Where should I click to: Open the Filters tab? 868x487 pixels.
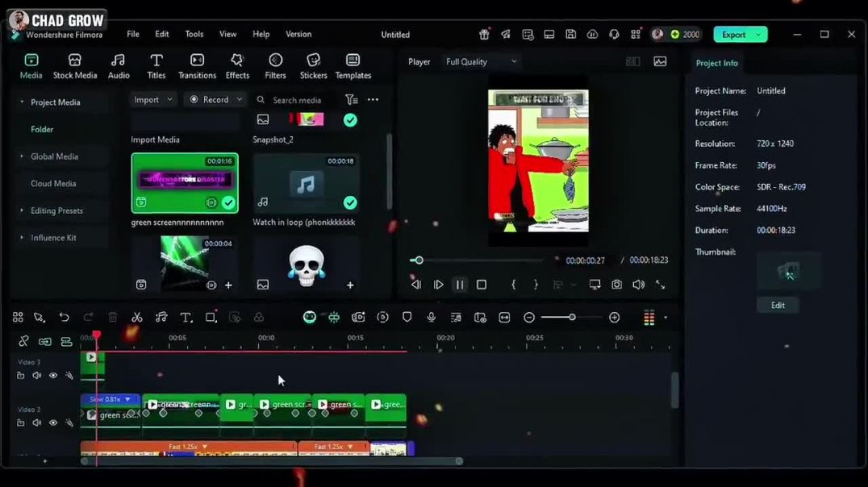pyautogui.click(x=275, y=66)
